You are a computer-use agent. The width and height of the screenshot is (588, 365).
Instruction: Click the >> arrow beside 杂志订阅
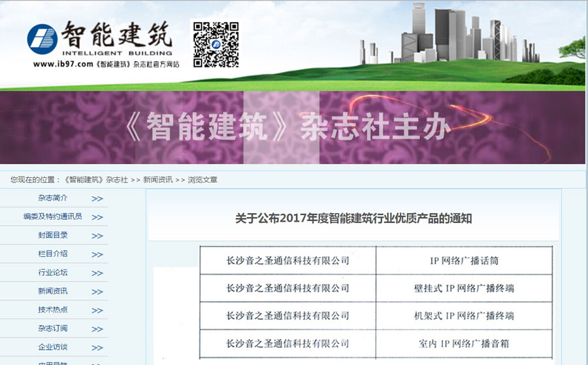tap(97, 329)
